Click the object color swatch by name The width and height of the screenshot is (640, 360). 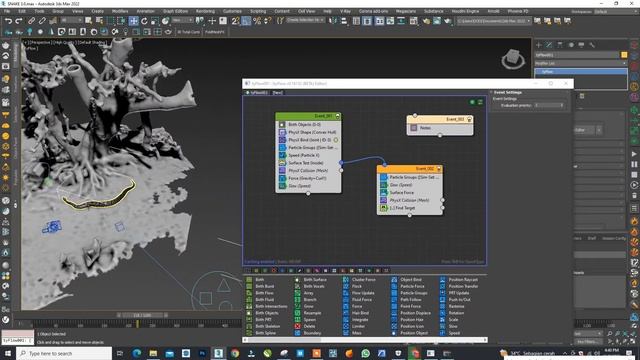[x=624, y=55]
